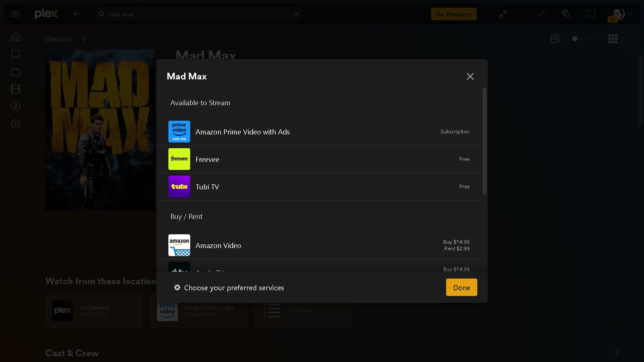Toggle the poster art view icon

[x=555, y=39]
